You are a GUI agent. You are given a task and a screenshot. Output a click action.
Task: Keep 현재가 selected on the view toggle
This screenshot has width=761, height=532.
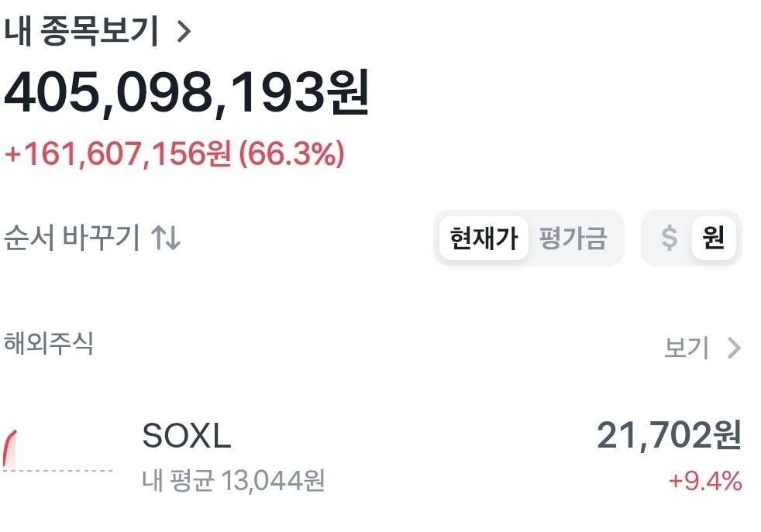483,238
